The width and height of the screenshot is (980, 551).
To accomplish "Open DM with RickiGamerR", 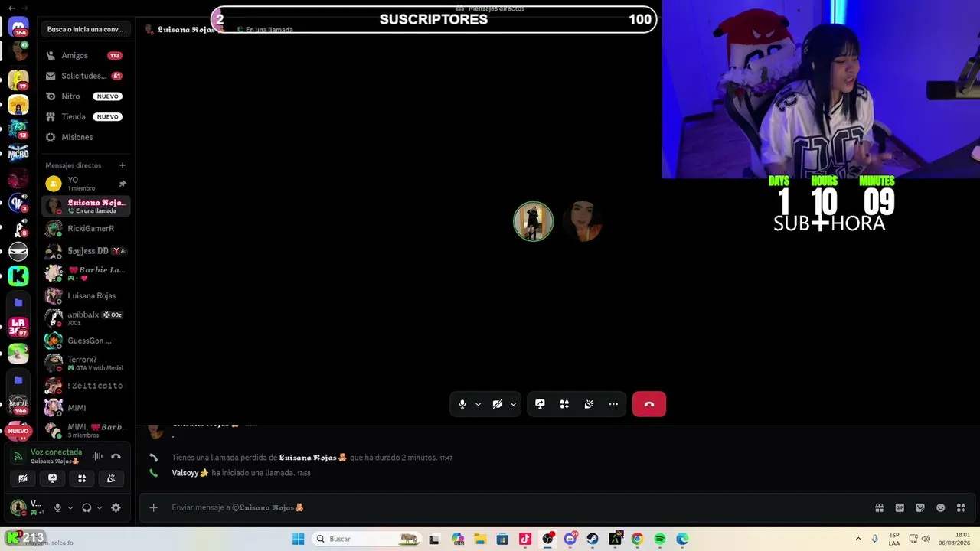I will [x=85, y=228].
